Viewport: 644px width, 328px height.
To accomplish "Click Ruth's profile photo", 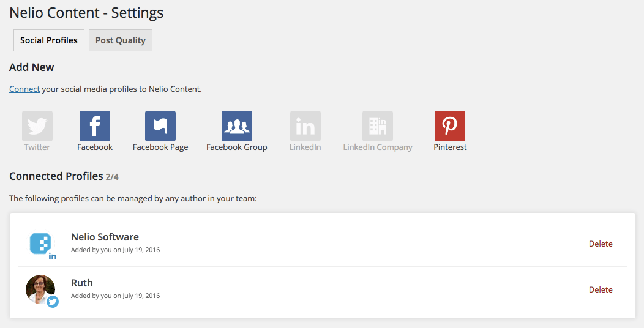I will 39,288.
